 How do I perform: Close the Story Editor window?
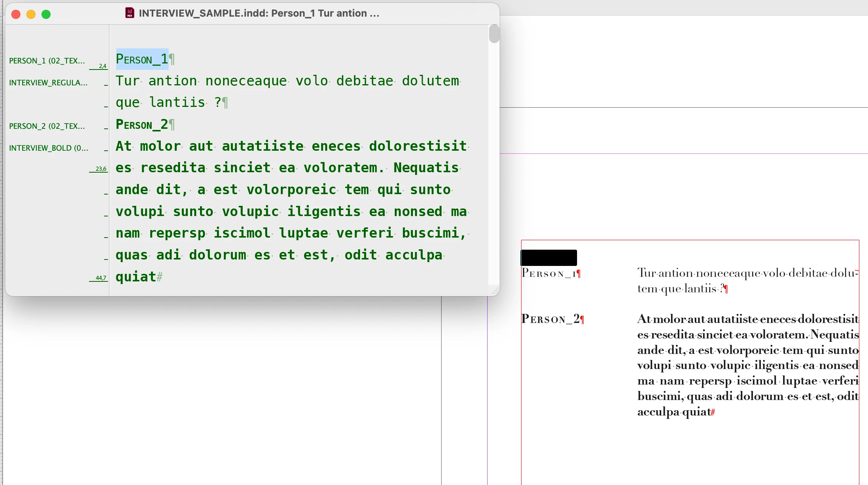pos(16,14)
